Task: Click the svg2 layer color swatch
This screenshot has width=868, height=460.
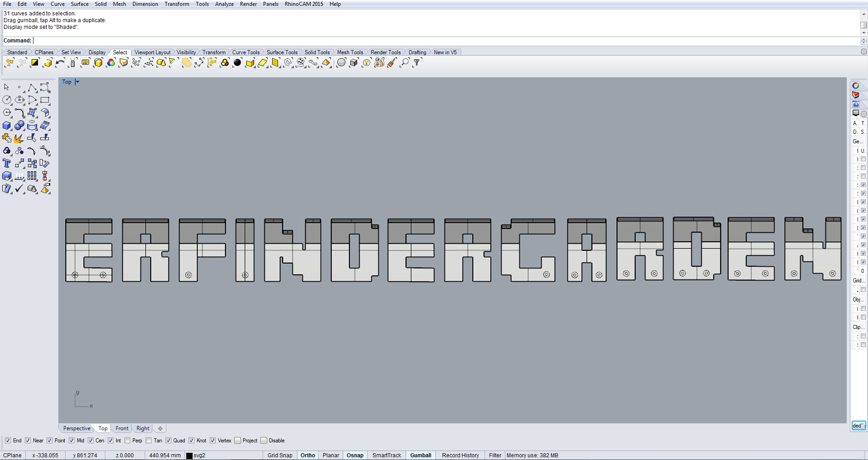Action: coord(189,455)
